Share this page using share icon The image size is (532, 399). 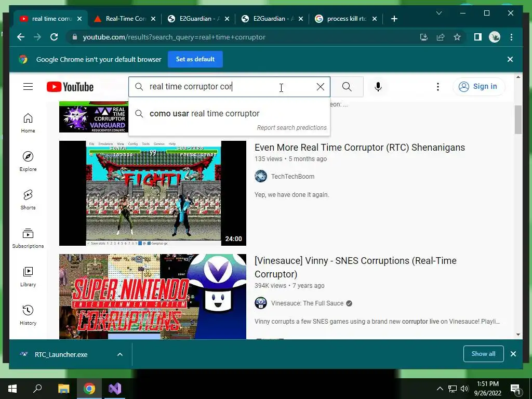pos(441,37)
